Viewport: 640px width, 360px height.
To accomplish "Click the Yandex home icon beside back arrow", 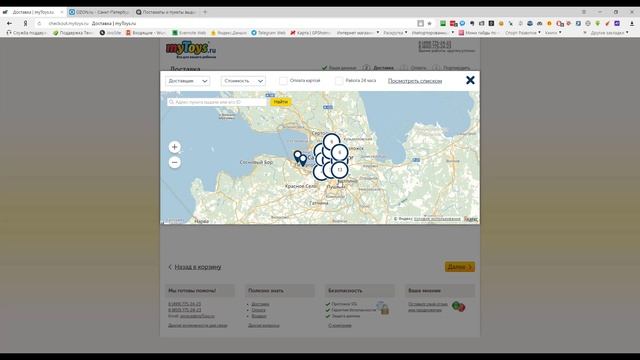I will 25,24.
